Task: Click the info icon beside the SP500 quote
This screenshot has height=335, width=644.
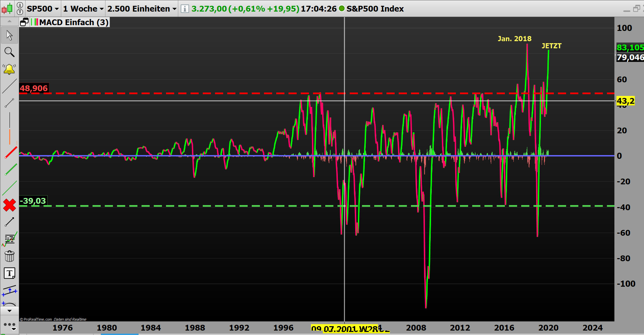Action: 184,9
